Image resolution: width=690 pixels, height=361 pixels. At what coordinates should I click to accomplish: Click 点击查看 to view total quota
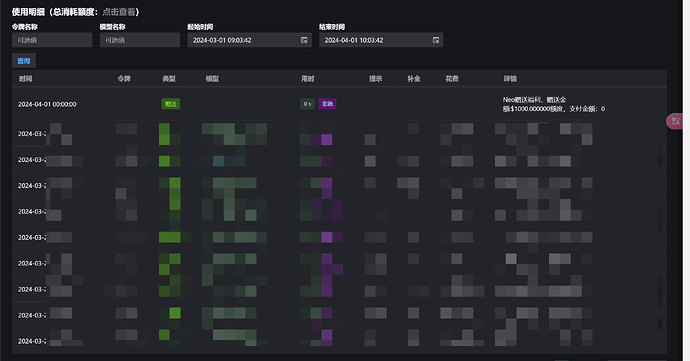pyautogui.click(x=119, y=12)
